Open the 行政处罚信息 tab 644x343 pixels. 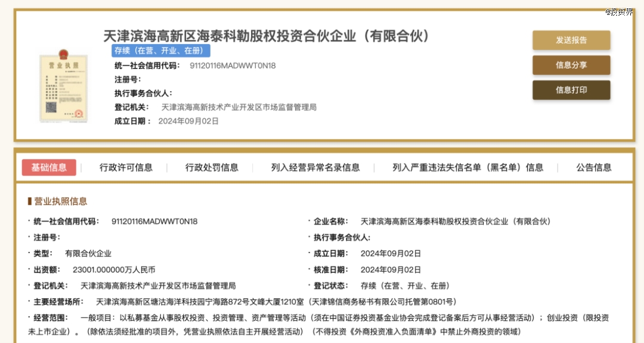tap(212, 167)
